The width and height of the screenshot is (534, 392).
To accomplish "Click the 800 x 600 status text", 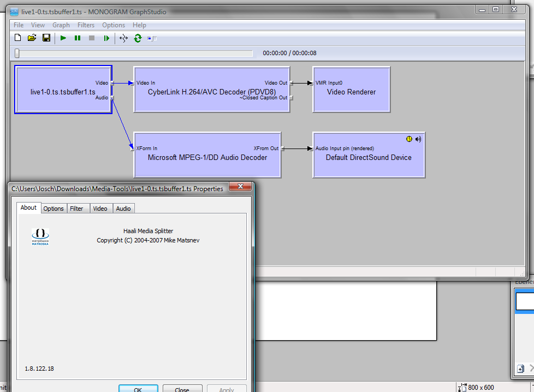I will 481,388.
